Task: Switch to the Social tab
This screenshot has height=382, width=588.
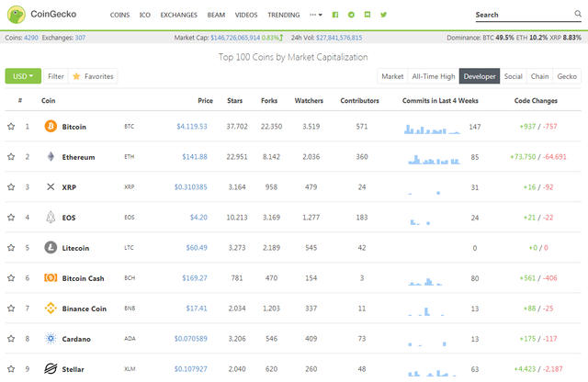Action: tap(513, 76)
